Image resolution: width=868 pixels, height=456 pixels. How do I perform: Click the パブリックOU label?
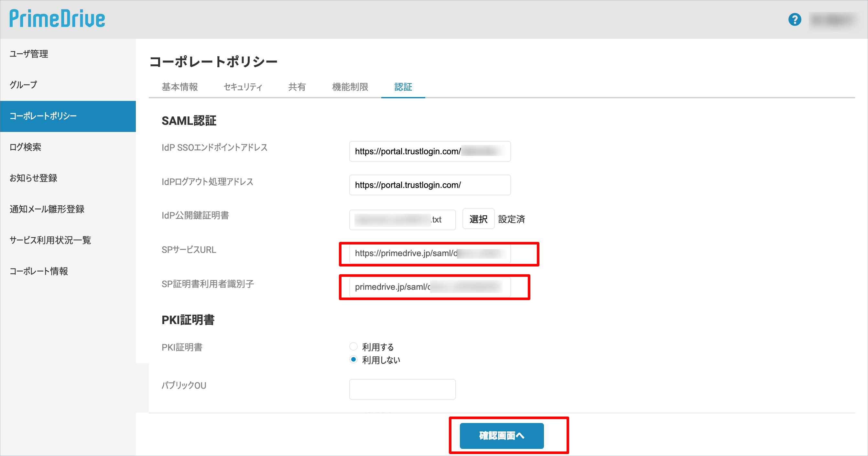click(x=184, y=385)
